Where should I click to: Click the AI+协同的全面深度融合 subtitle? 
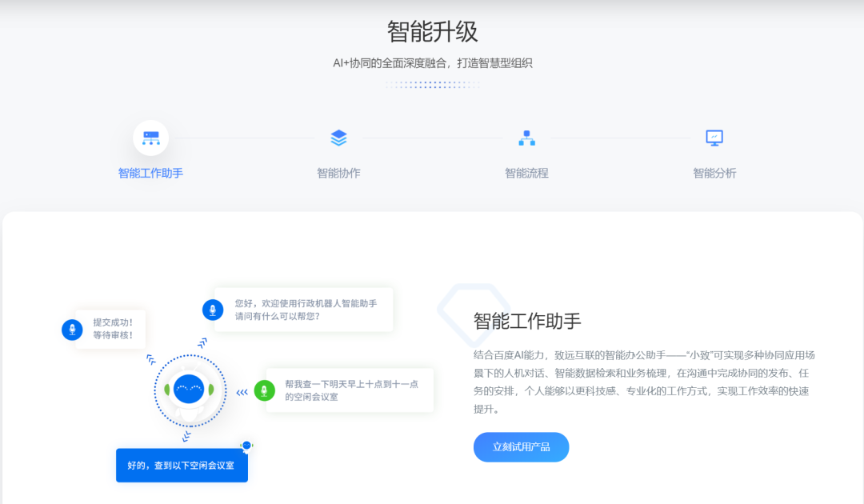[x=432, y=63]
